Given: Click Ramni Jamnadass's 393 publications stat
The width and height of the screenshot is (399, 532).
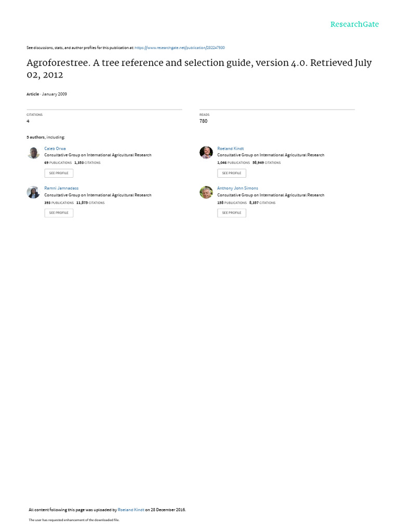Looking at the screenshot, I should 59,203.
